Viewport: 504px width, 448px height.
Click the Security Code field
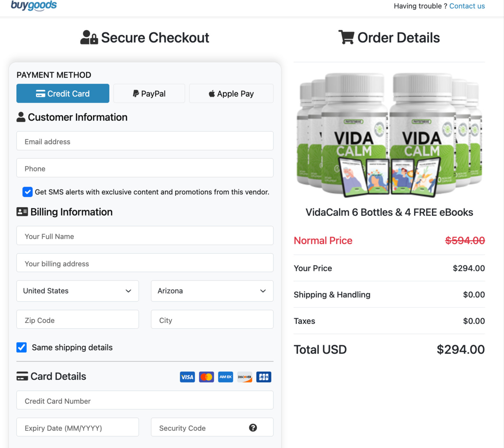click(212, 427)
